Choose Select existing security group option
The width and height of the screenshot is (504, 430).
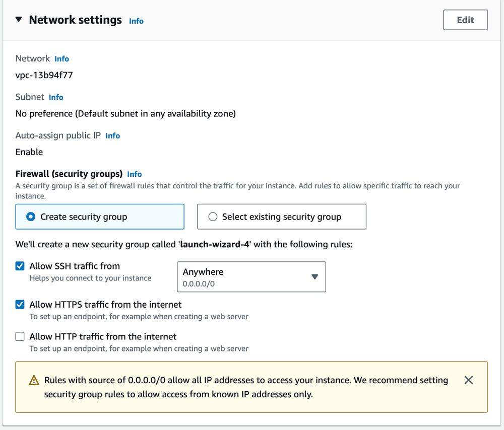tap(213, 217)
